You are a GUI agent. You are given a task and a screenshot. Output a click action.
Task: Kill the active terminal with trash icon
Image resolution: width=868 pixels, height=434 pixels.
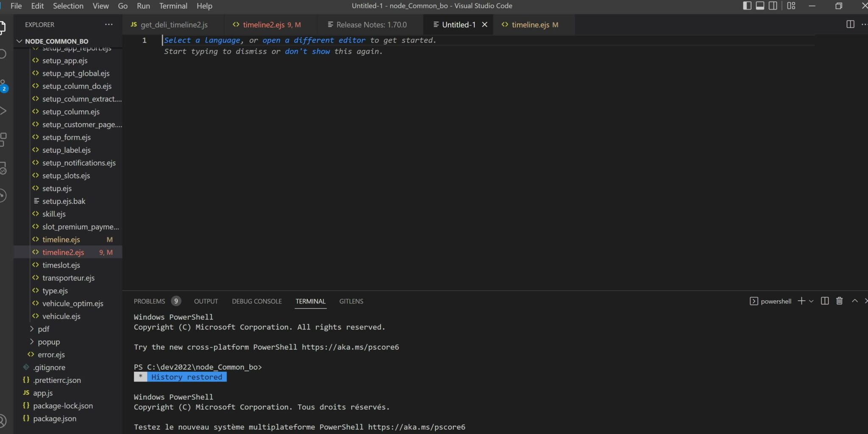coord(839,301)
